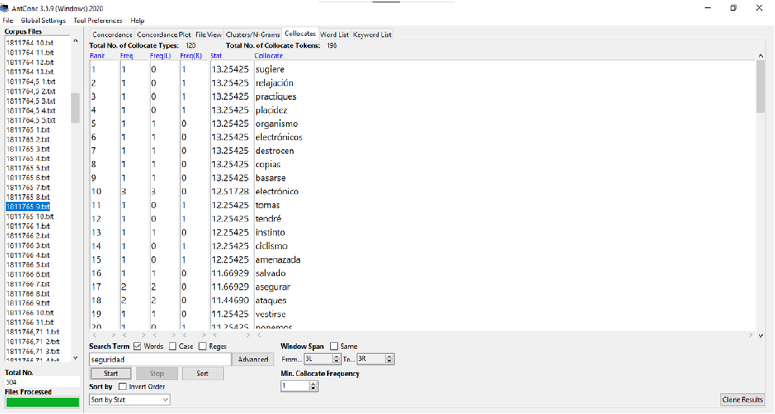Open the Tool Preferences menu

[98, 20]
